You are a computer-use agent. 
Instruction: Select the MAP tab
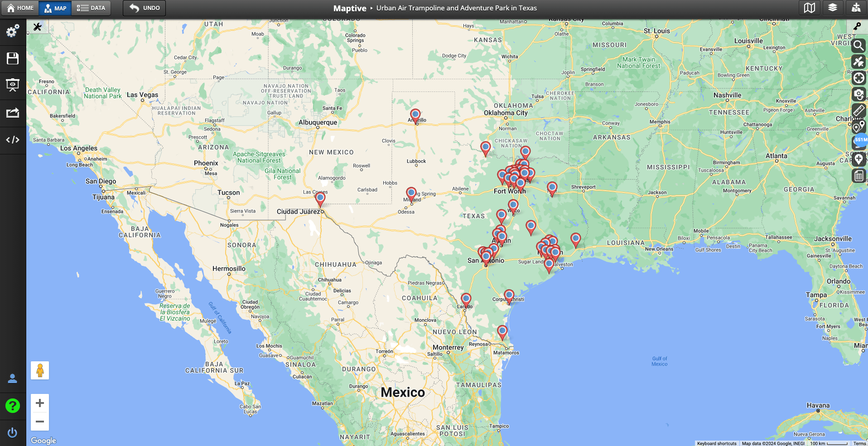tap(55, 8)
